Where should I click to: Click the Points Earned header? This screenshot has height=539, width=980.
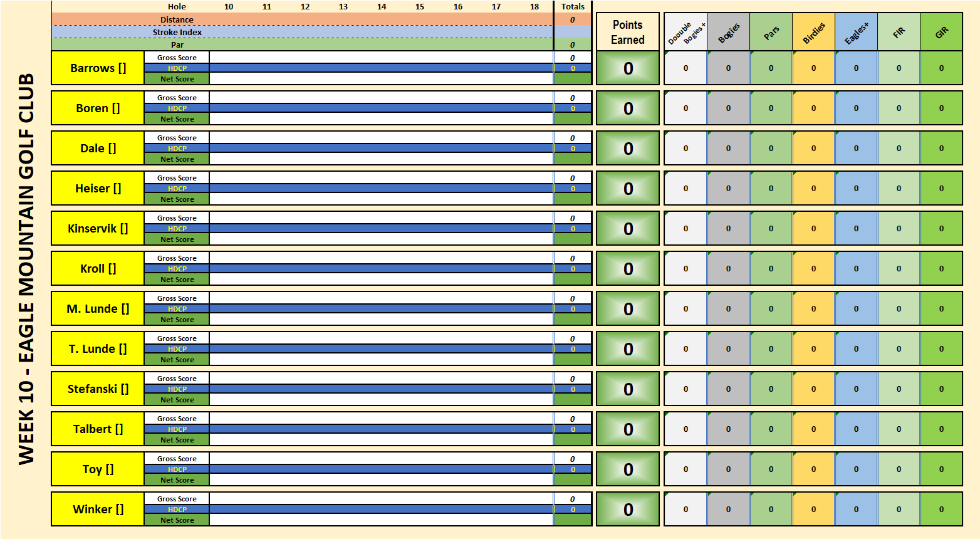pos(627,32)
